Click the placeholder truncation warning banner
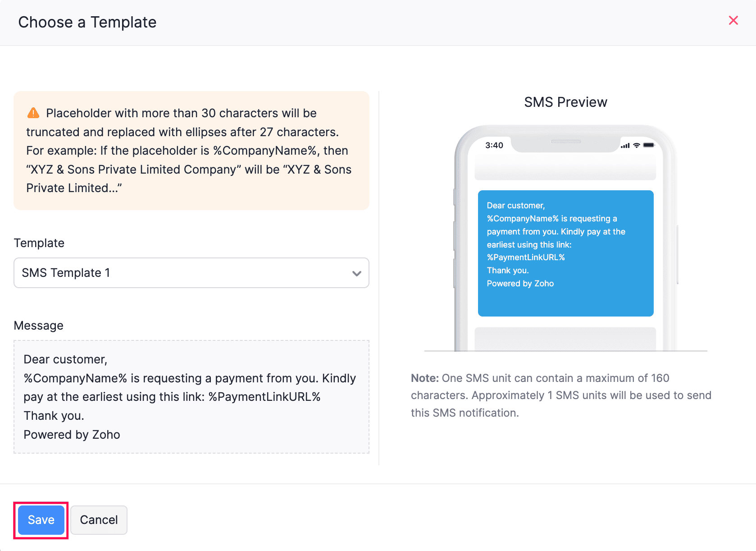Viewport: 756px width, 551px height. [x=191, y=151]
